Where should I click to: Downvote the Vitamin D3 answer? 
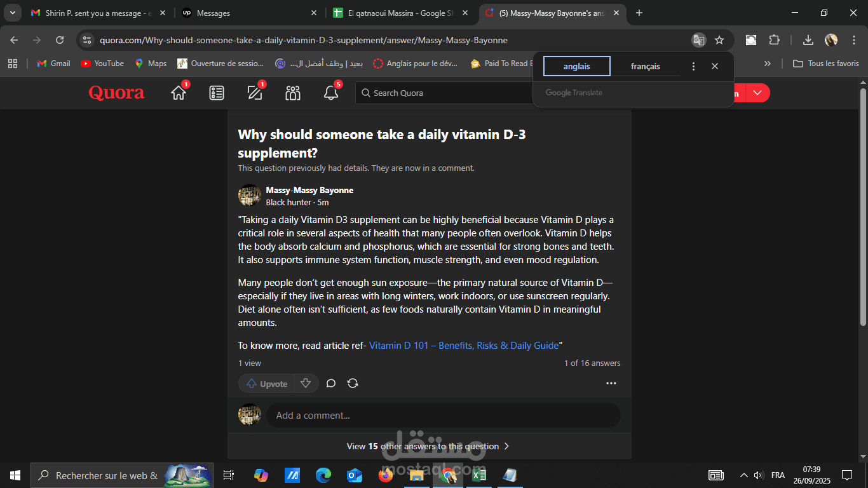click(x=306, y=383)
